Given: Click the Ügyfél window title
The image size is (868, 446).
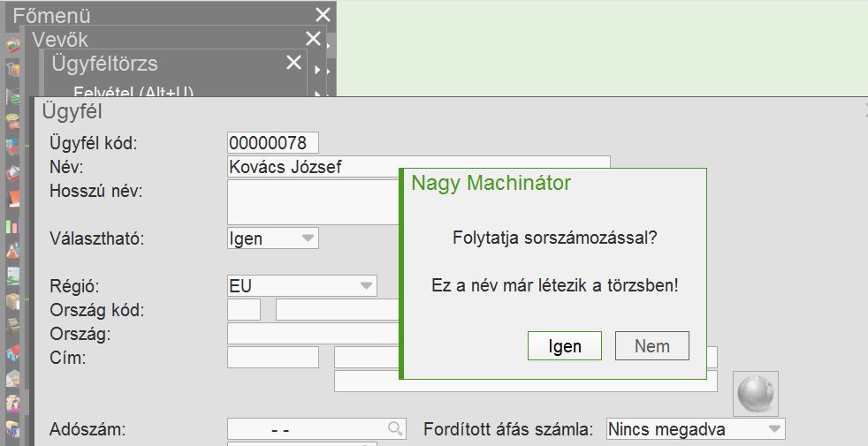Looking at the screenshot, I should pyautogui.click(x=72, y=112).
